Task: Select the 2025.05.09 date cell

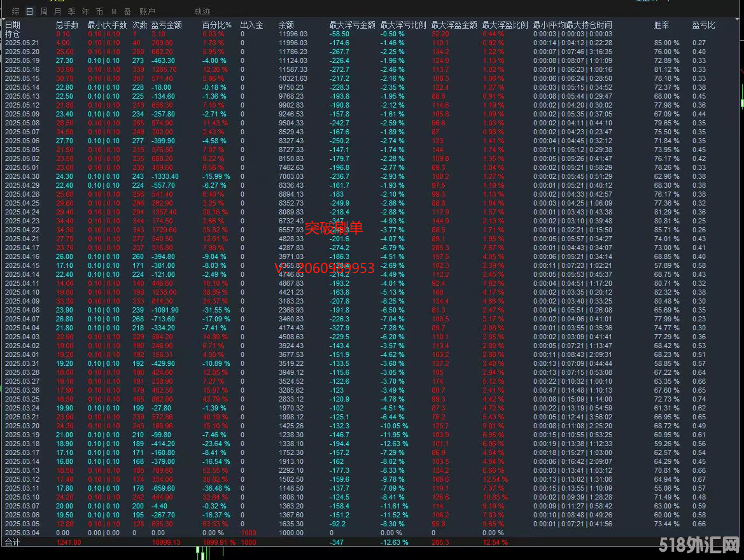Action: (22, 114)
